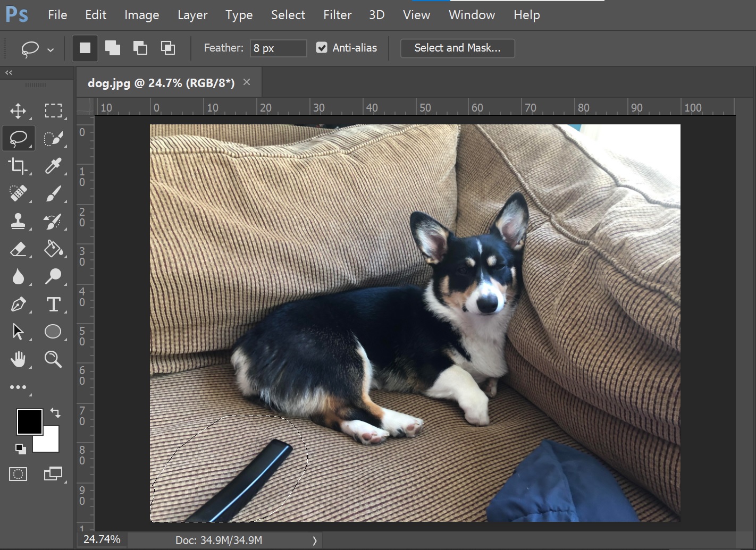Open the Window menu

coord(472,15)
